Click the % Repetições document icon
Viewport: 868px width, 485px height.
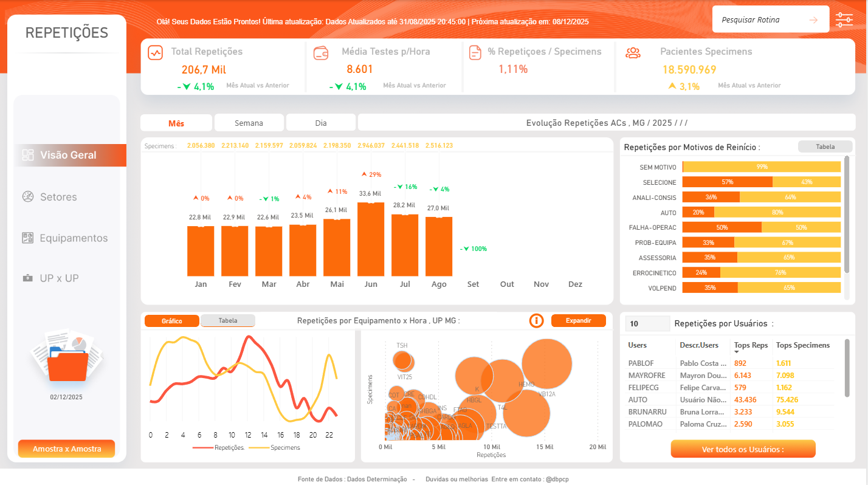click(475, 53)
